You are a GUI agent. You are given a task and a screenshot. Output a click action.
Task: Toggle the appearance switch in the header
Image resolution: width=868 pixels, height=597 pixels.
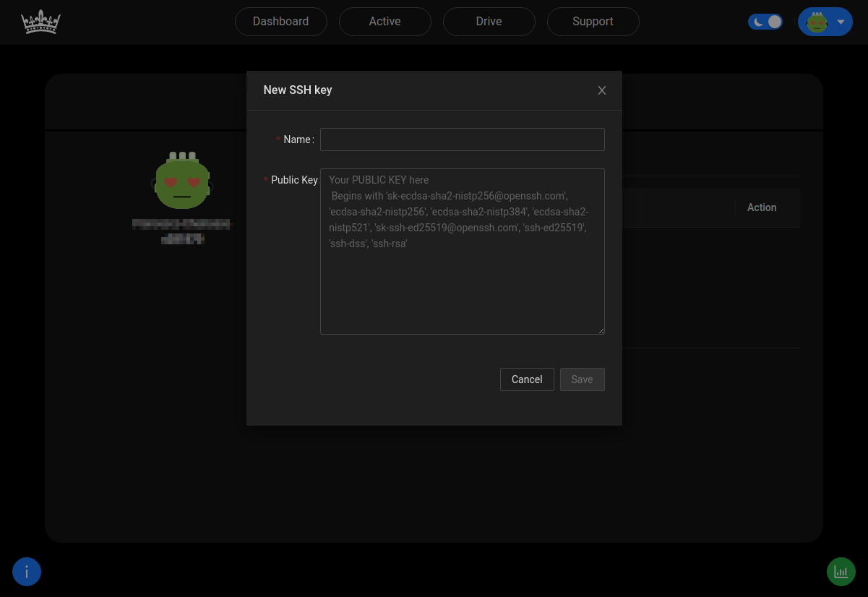point(765,22)
